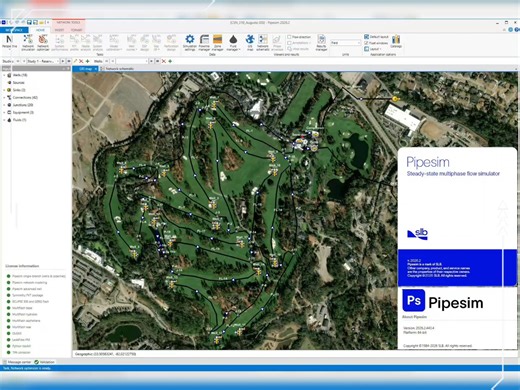520x390 pixels.
Task: Expand the Fluids tree node
Action: coord(4,120)
